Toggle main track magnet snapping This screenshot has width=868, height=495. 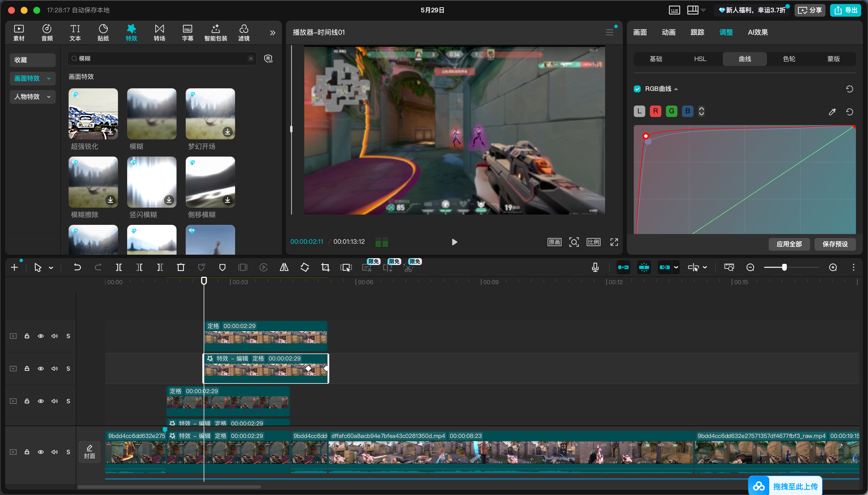(x=623, y=267)
